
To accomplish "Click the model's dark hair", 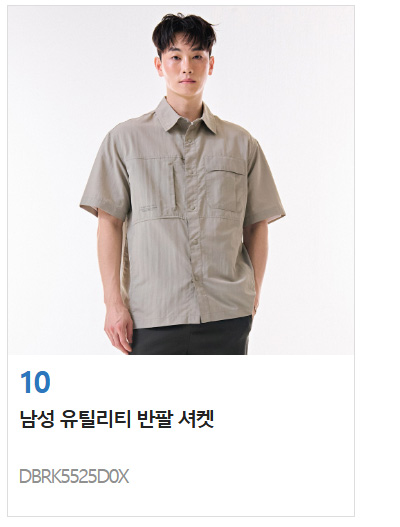I will click(x=184, y=32).
